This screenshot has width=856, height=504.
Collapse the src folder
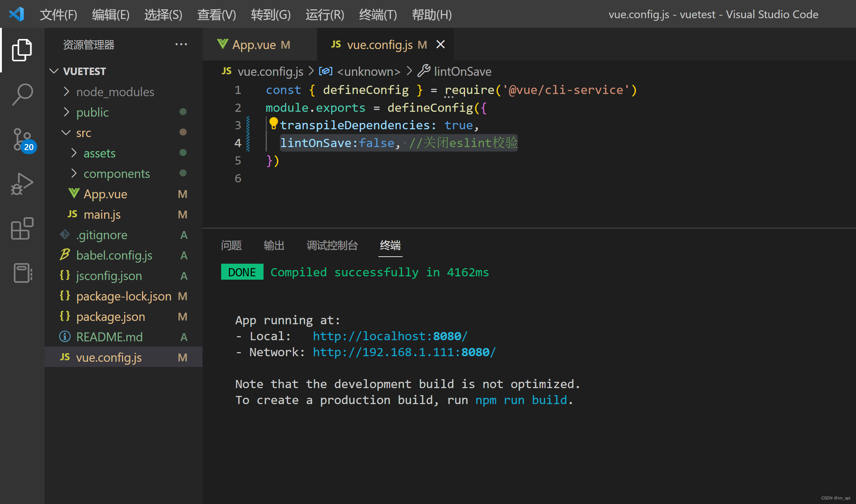[83, 133]
